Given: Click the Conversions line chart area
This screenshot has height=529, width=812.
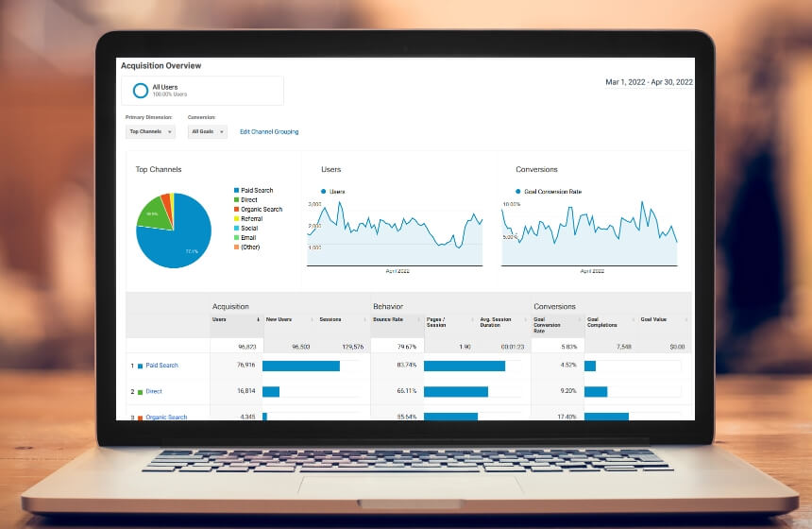Looking at the screenshot, I should tap(589, 233).
